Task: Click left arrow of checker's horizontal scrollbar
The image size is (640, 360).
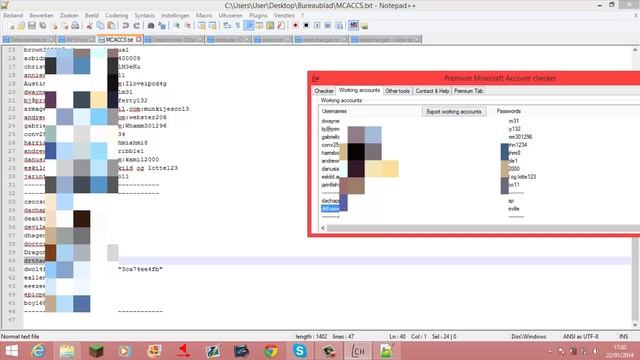Action: point(323,228)
